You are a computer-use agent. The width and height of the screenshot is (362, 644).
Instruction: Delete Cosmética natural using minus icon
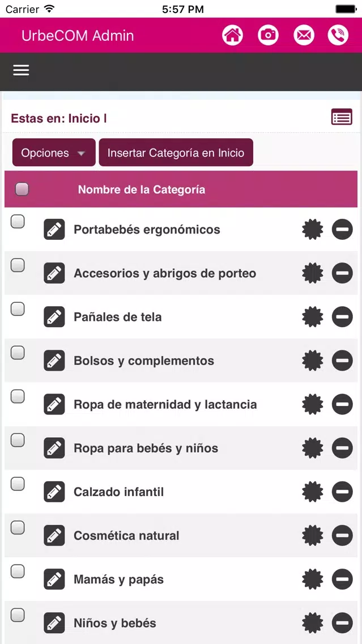click(342, 536)
